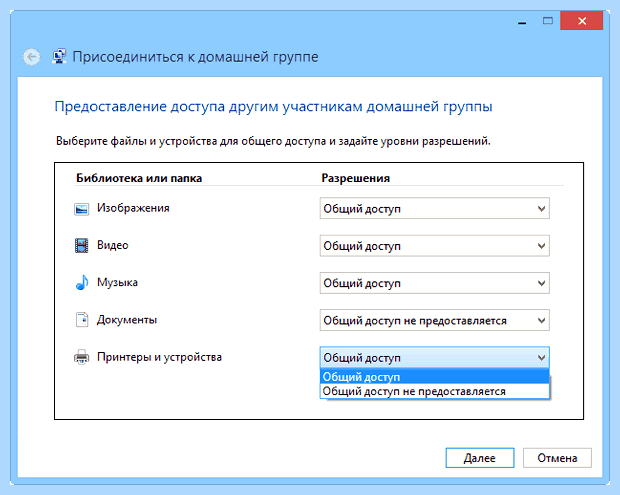
Task: Click the back arrow button
Action: click(31, 57)
